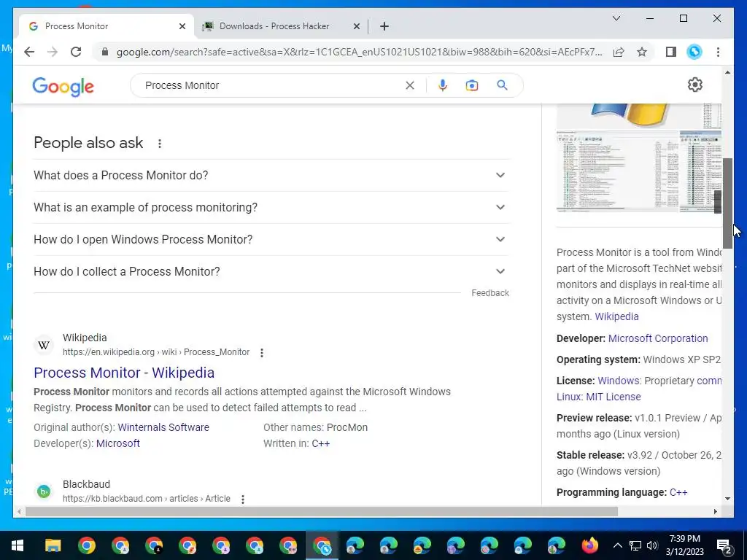Open Process Monitor - Wikipedia result

coord(124,373)
